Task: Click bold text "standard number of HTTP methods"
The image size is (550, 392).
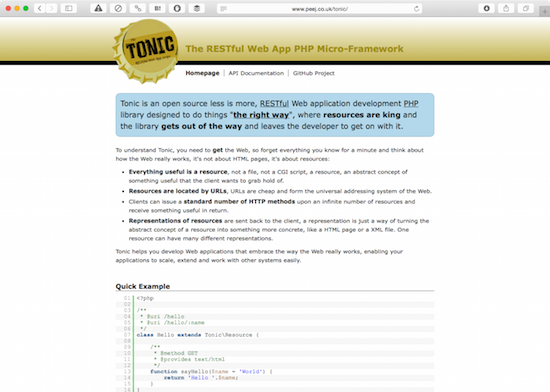Action: [239, 202]
